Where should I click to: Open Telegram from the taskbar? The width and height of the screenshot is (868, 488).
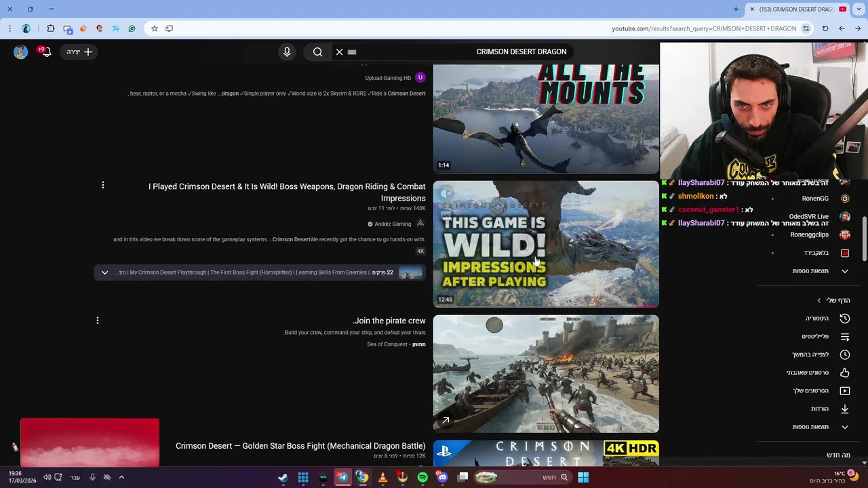[x=342, y=477]
